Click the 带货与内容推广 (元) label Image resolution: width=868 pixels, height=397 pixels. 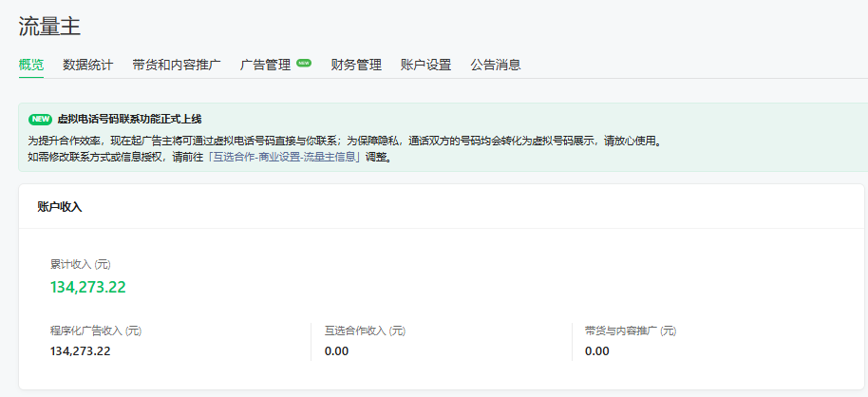click(631, 331)
